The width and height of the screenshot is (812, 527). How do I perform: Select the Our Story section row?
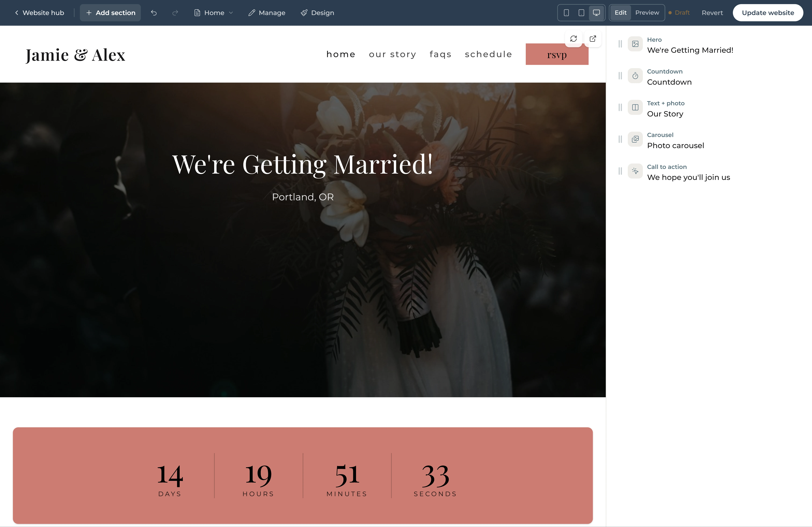709,108
